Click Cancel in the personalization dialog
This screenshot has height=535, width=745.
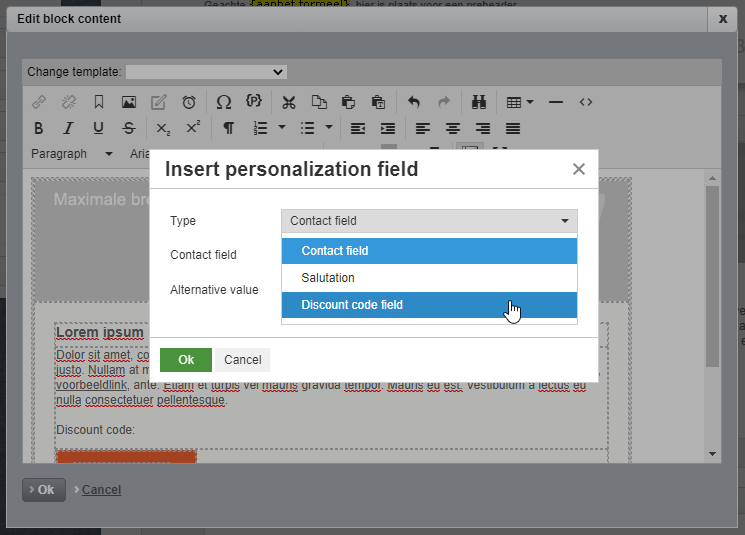[x=242, y=360]
